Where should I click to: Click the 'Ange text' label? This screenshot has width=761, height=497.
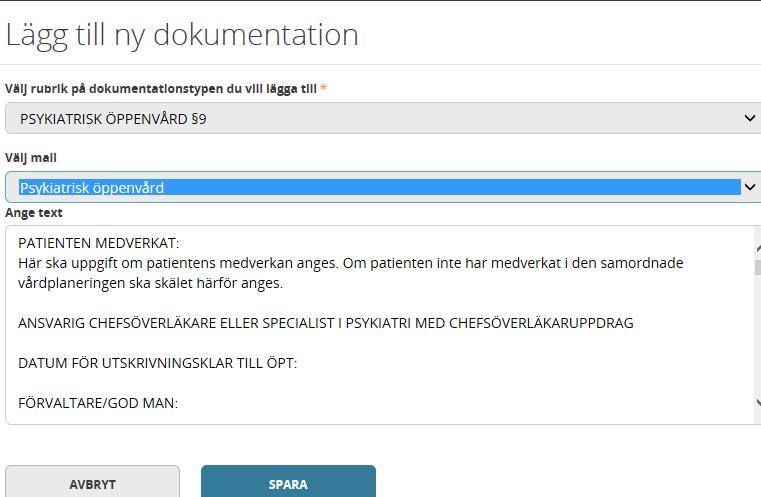pos(33,213)
